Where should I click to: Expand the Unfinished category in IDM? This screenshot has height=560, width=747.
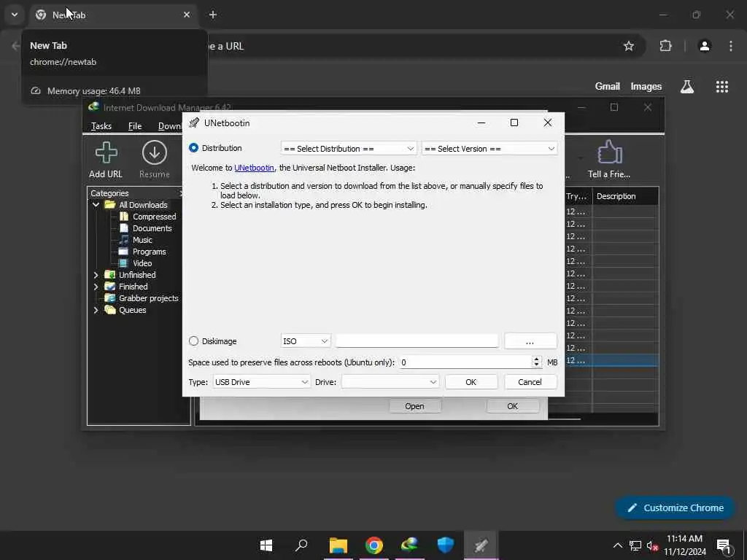pos(96,275)
